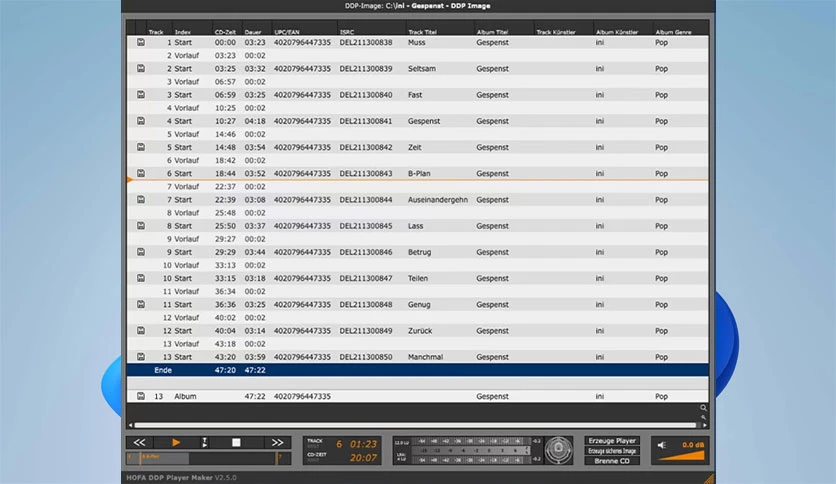Click the horizontal scrollbar track

[415, 425]
